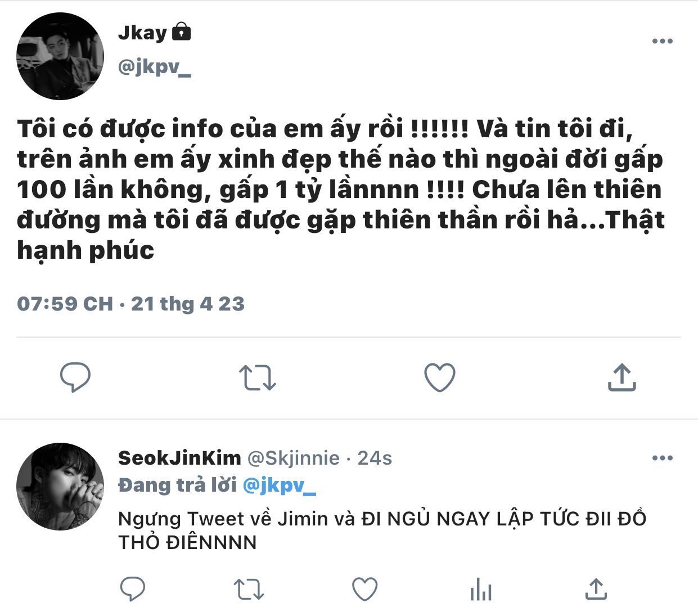Reply to SeokJinKim's comment

pos(133,589)
